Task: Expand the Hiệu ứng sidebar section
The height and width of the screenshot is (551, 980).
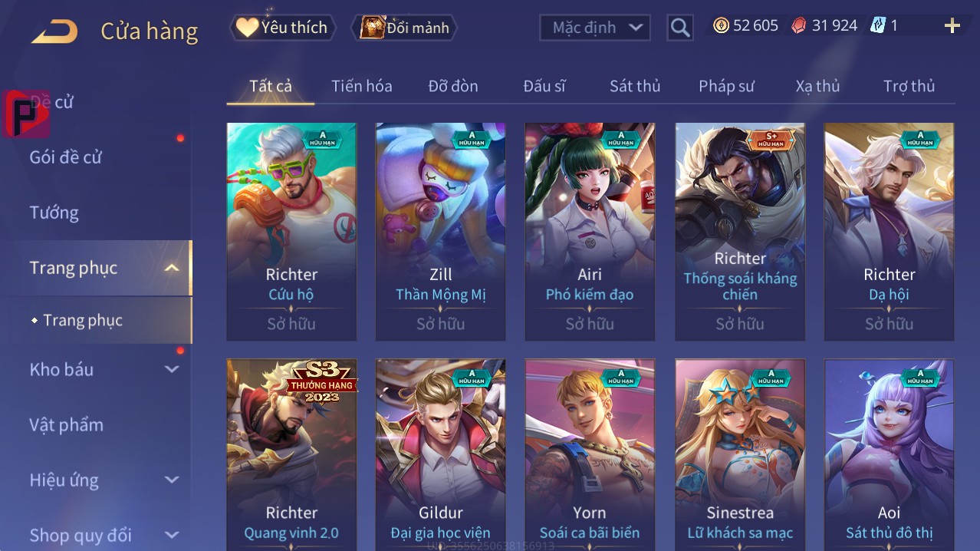Action: (x=172, y=480)
